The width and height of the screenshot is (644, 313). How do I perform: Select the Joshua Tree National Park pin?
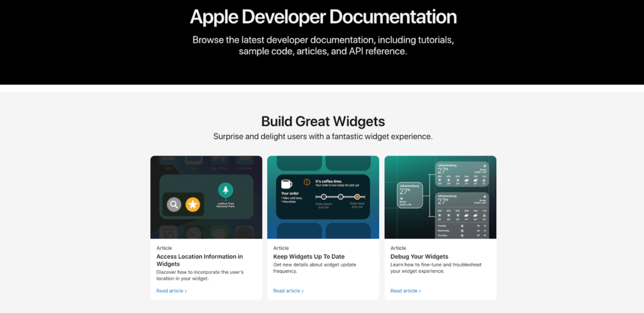pyautogui.click(x=225, y=190)
